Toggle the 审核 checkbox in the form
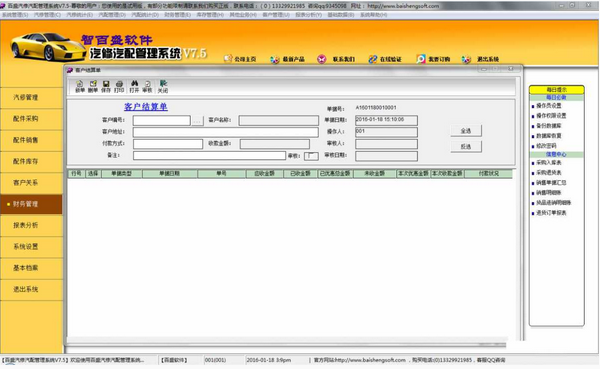The width and height of the screenshot is (600, 369). (311, 156)
